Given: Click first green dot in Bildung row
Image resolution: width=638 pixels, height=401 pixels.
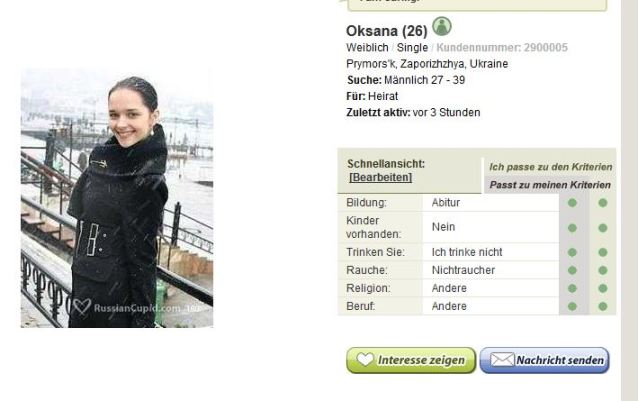Looking at the screenshot, I should click(x=572, y=203).
